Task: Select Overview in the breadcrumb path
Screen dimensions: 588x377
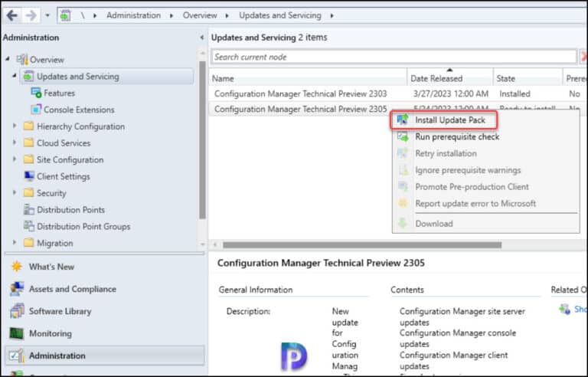Action: coord(200,15)
